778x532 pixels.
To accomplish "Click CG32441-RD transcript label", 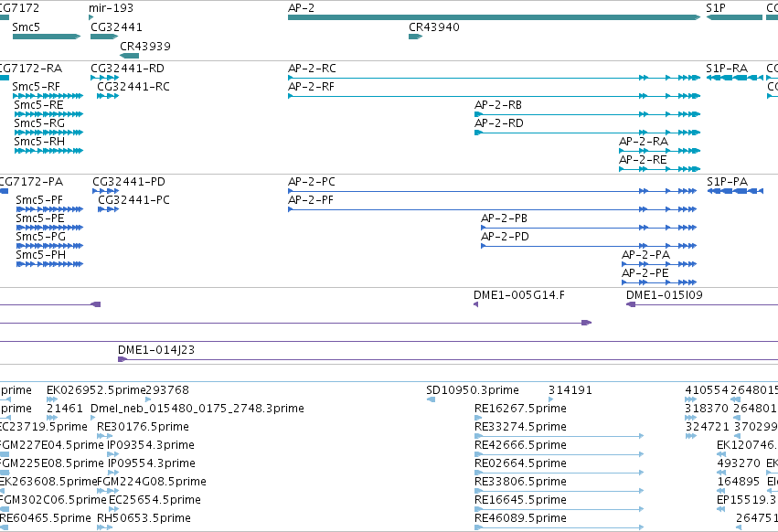I will (x=127, y=69).
